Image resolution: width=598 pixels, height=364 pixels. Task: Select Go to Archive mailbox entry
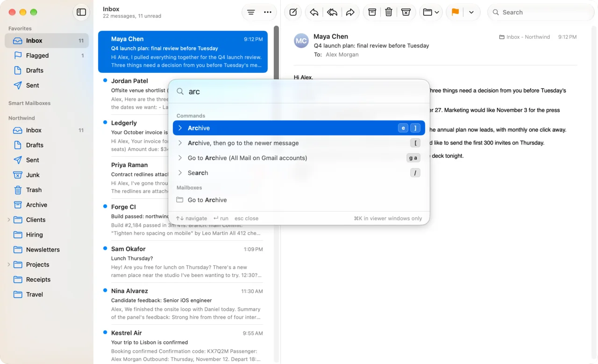point(299,200)
